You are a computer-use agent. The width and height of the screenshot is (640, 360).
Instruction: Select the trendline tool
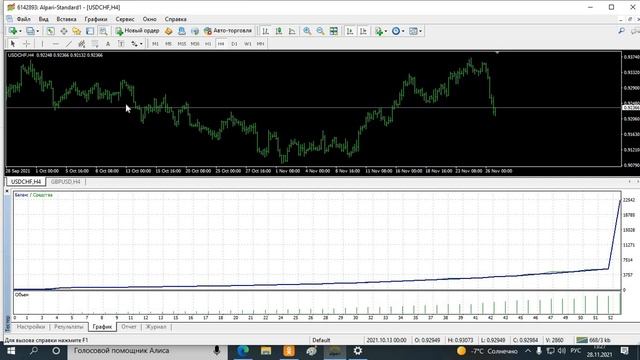69,44
